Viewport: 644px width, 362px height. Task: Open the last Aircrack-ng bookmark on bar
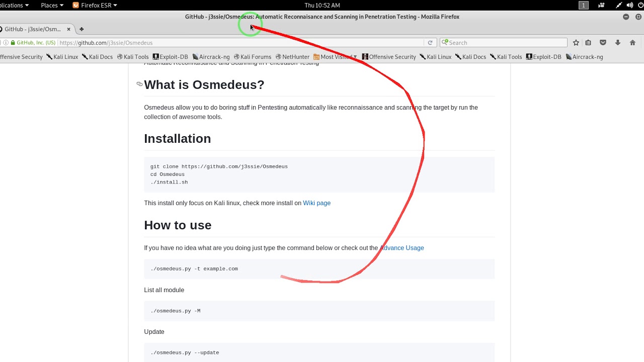point(584,57)
